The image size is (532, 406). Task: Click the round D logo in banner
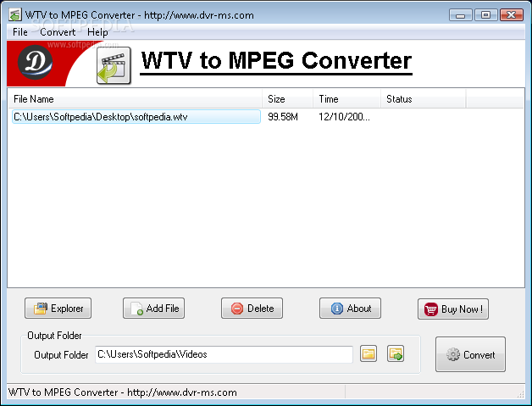(x=35, y=62)
